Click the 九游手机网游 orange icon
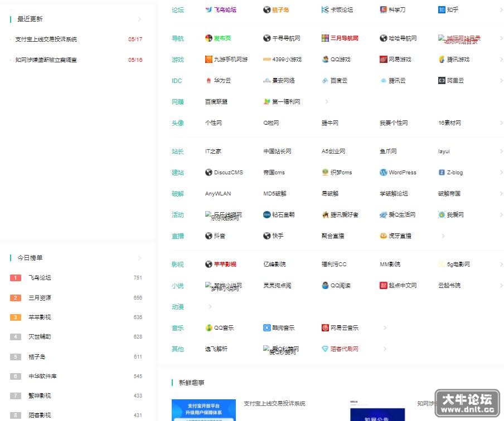 point(209,60)
